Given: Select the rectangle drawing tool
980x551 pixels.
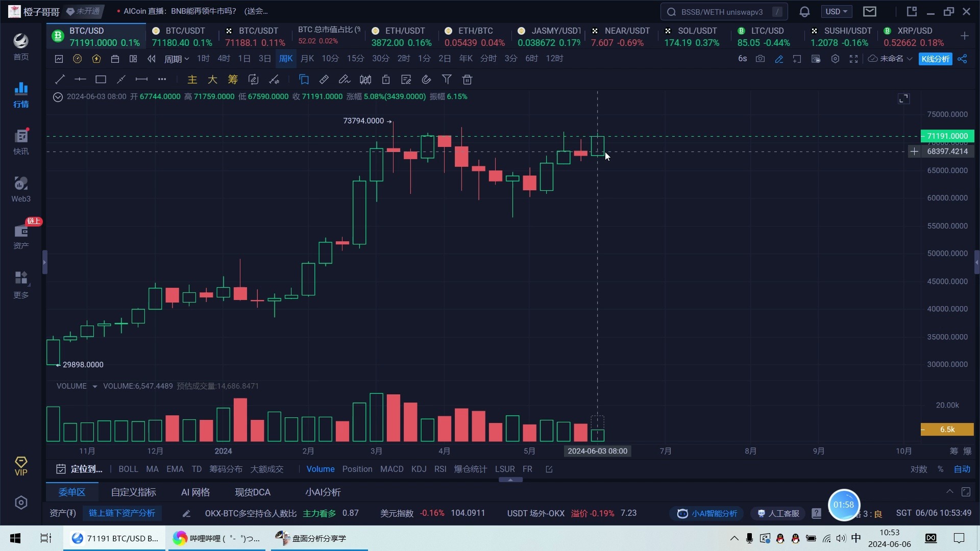Looking at the screenshot, I should click(x=101, y=80).
